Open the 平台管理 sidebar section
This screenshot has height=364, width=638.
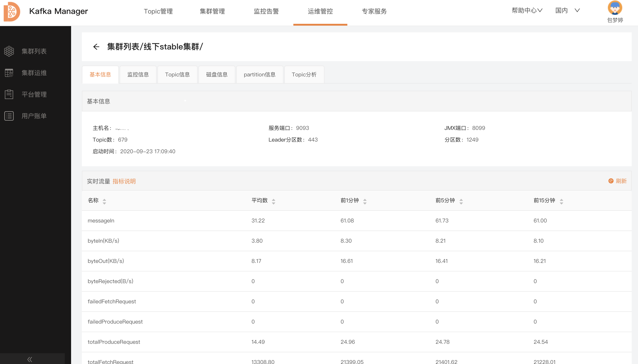tap(34, 94)
